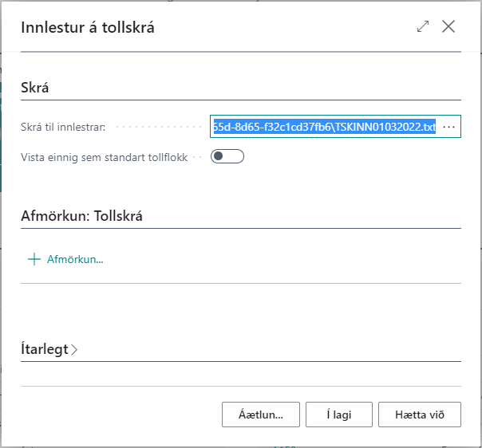Open file browser via ellipsis button
The width and height of the screenshot is (482, 448).
448,127
